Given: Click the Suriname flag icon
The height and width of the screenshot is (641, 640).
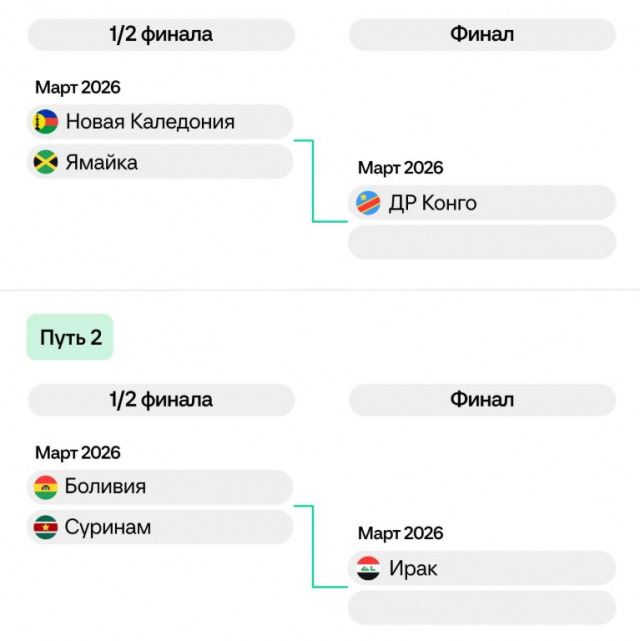Looking at the screenshot, I should pyautogui.click(x=45, y=527).
